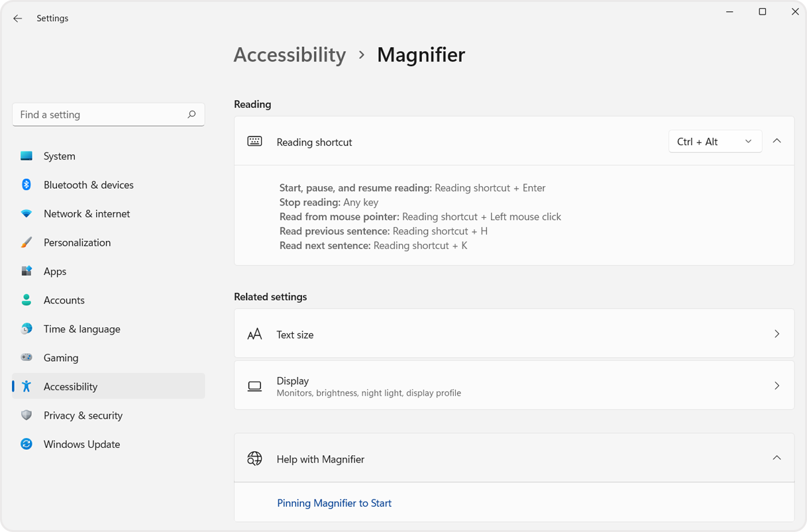
Task: Click the Accessibility breadcrumb to go back
Action: [x=290, y=55]
